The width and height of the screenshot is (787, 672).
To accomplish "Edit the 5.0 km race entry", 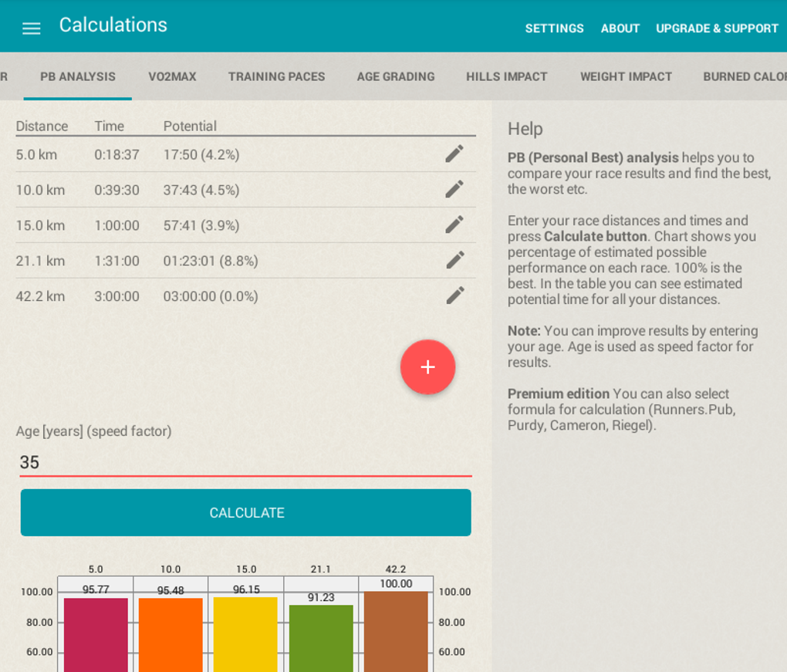I will [x=454, y=154].
